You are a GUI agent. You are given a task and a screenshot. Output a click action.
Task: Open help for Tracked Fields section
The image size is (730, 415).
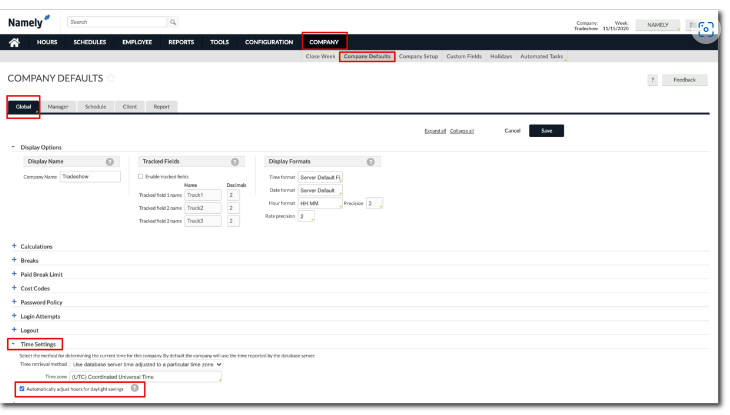coord(233,162)
